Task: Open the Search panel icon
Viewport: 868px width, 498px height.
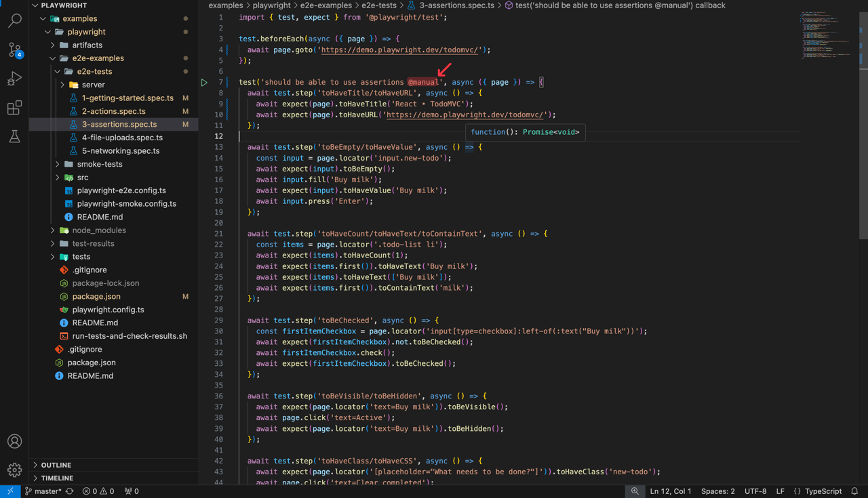Action: coord(14,20)
